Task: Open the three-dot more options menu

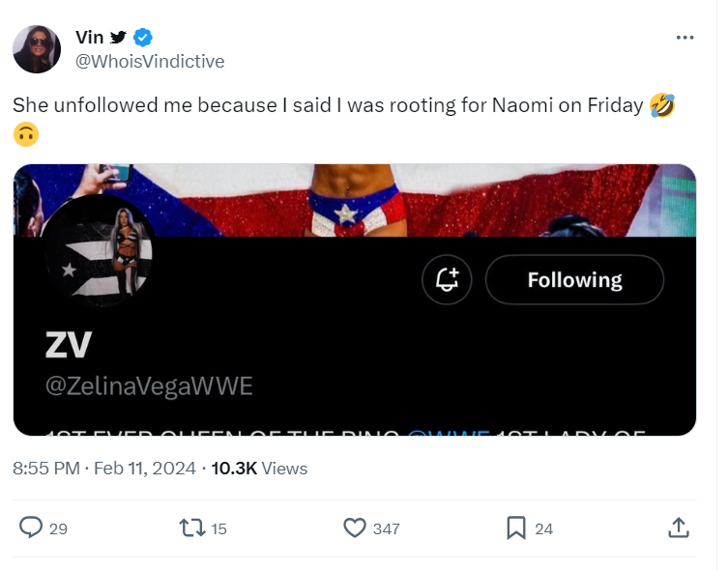Action: click(x=684, y=38)
